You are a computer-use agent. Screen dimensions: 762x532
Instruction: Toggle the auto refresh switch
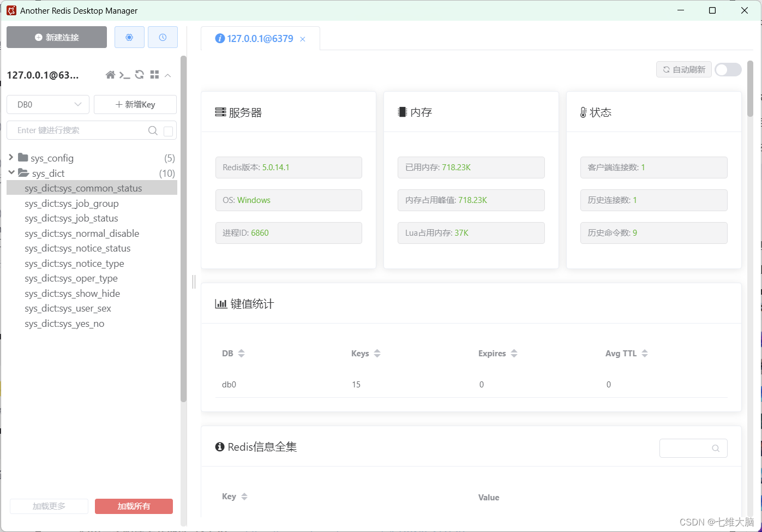(728, 69)
